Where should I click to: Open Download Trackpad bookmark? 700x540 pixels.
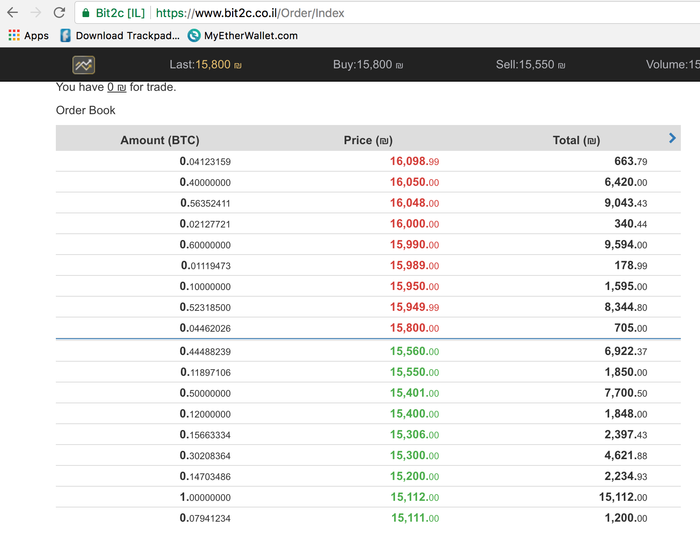(120, 36)
